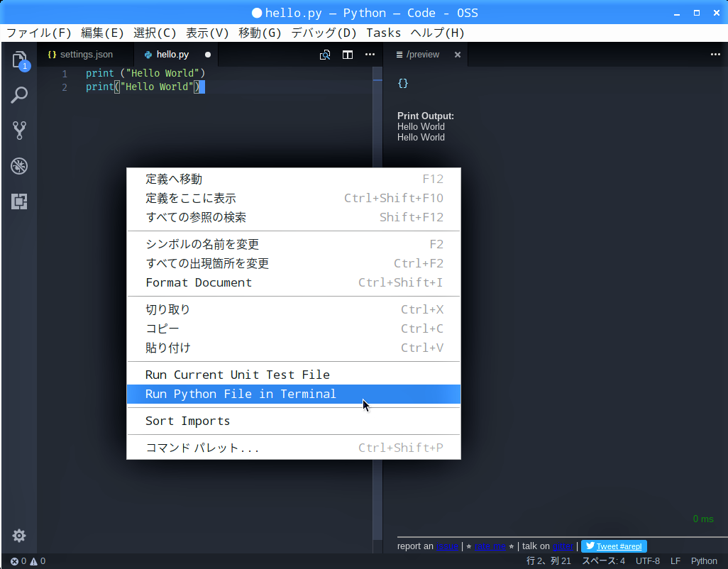Select コピー in the context menu

tap(294, 328)
